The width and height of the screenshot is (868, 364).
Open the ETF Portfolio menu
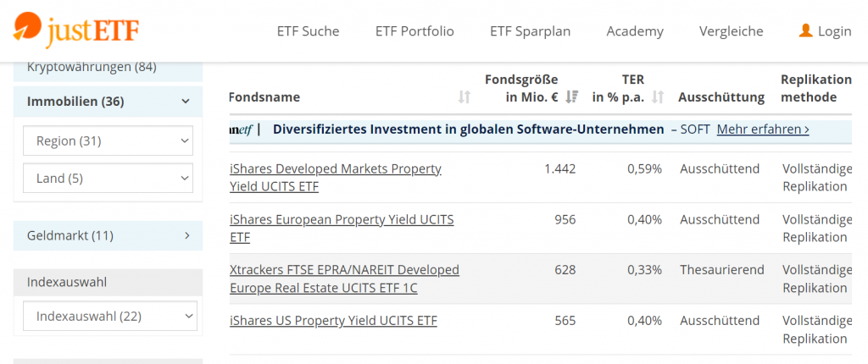(415, 31)
